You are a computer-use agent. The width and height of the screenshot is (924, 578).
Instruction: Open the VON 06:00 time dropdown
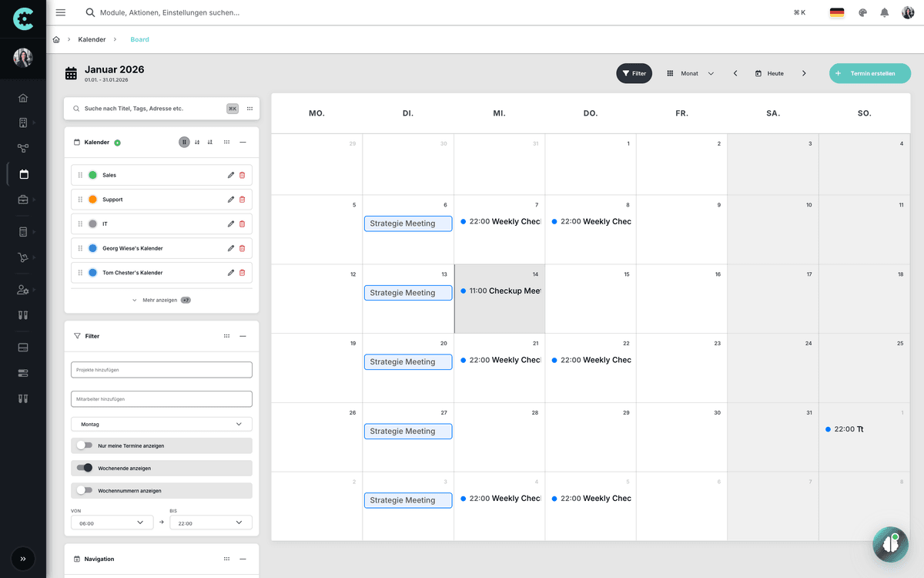tap(111, 522)
